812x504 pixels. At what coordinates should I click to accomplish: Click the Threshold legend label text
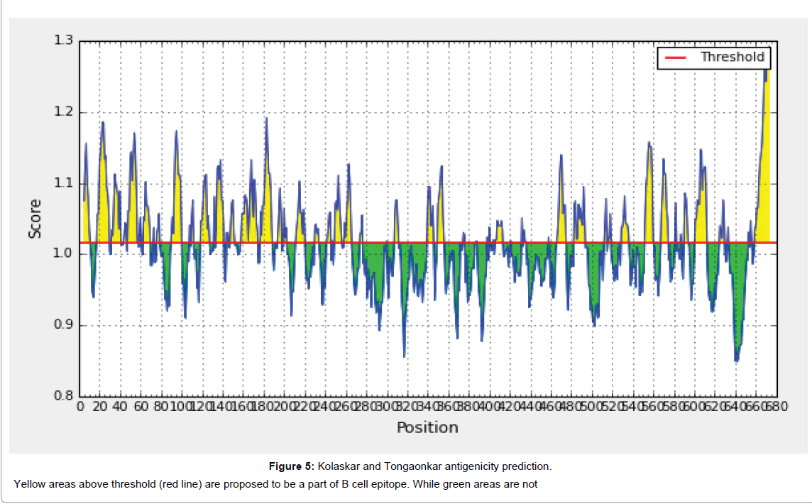point(732,57)
